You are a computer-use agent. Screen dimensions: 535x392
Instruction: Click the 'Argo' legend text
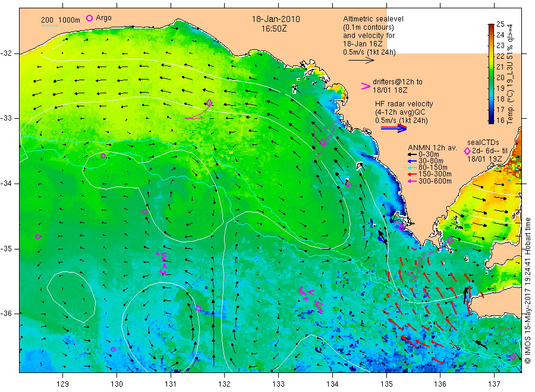click(x=103, y=18)
